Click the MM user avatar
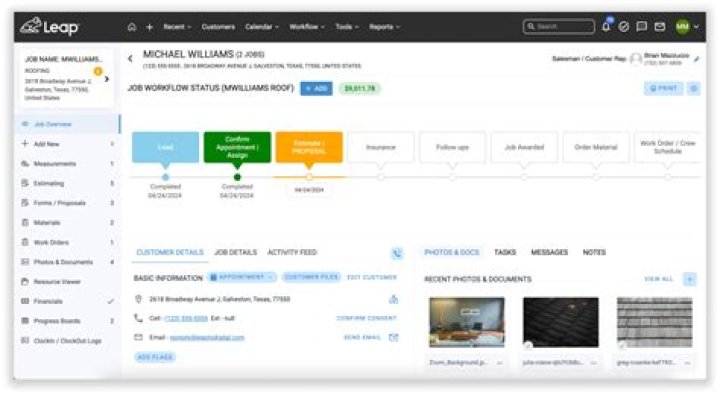This screenshot has width=720, height=395. (x=683, y=27)
